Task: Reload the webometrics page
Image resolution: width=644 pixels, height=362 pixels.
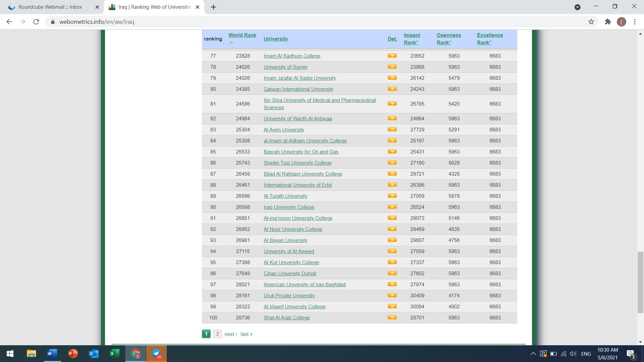Action: click(36, 22)
